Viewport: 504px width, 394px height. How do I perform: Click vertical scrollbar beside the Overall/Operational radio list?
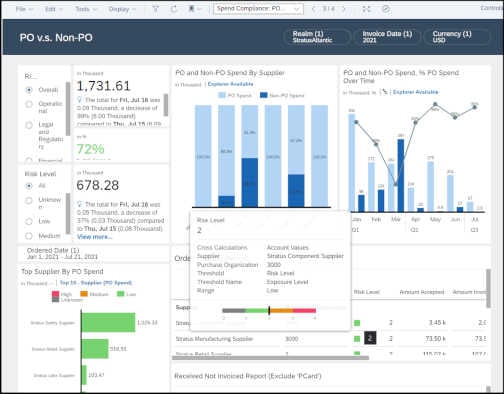tap(68, 109)
